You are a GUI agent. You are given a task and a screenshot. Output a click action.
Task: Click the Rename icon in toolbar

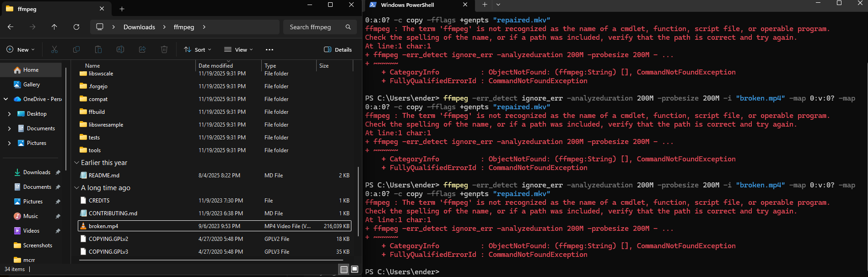[120, 49]
